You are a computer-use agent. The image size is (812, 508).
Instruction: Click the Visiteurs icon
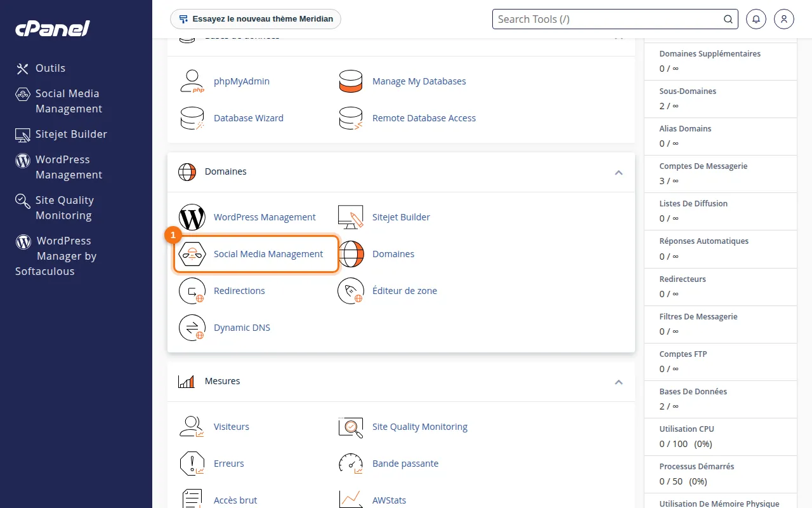tap(192, 427)
